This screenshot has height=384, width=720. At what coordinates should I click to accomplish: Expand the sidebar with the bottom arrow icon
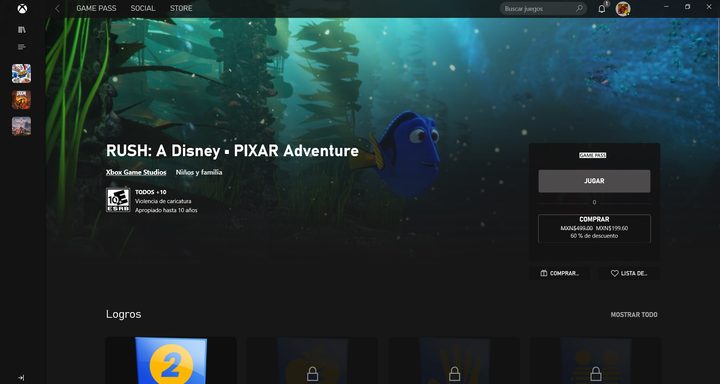click(21, 378)
